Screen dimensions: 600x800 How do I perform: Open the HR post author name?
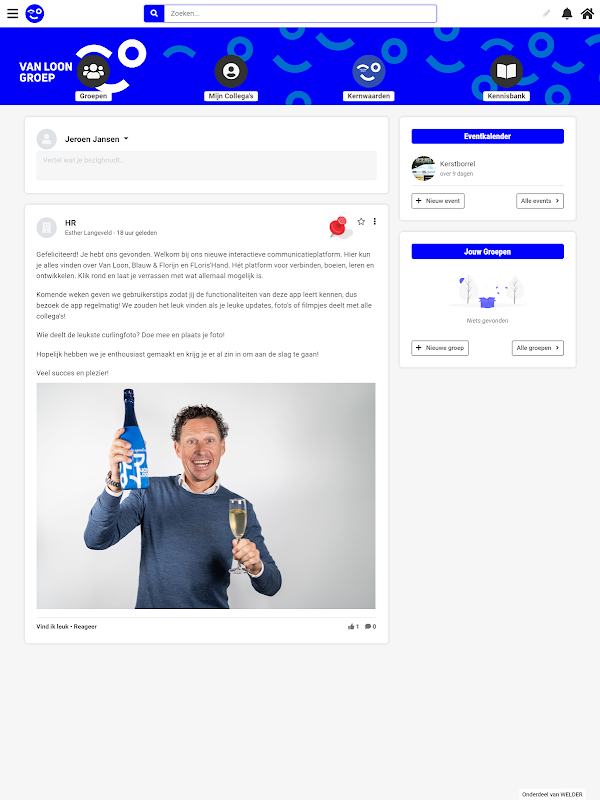coord(70,223)
